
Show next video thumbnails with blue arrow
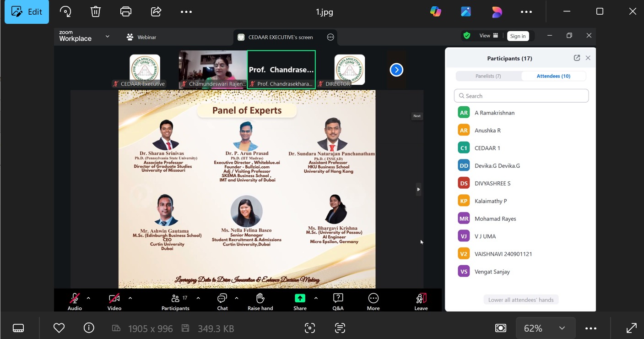(396, 70)
